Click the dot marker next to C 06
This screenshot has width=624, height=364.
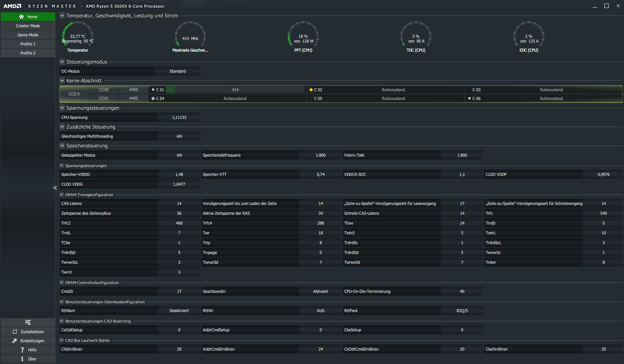click(x=469, y=98)
